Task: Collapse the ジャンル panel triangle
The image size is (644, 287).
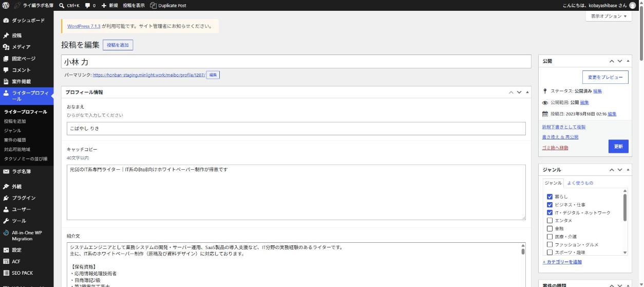Action: tap(628, 170)
